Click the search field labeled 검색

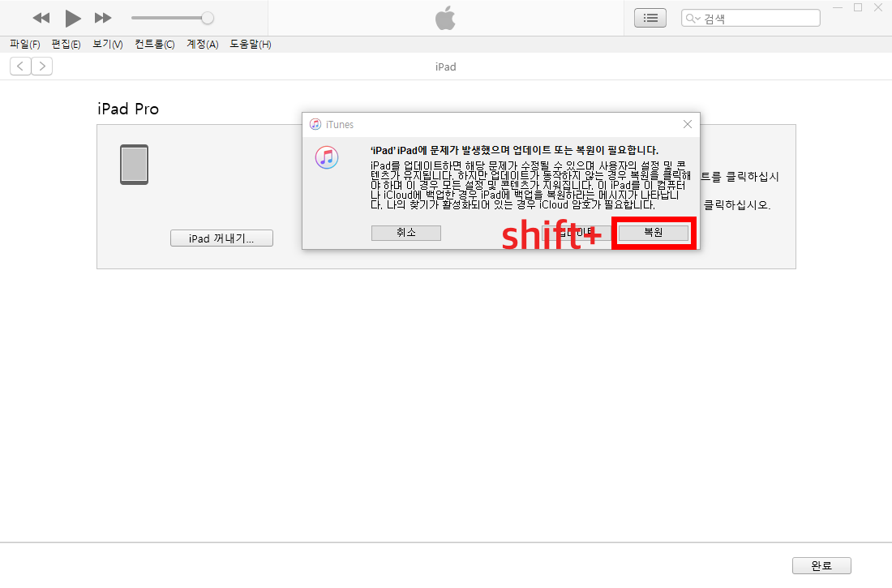[750, 18]
